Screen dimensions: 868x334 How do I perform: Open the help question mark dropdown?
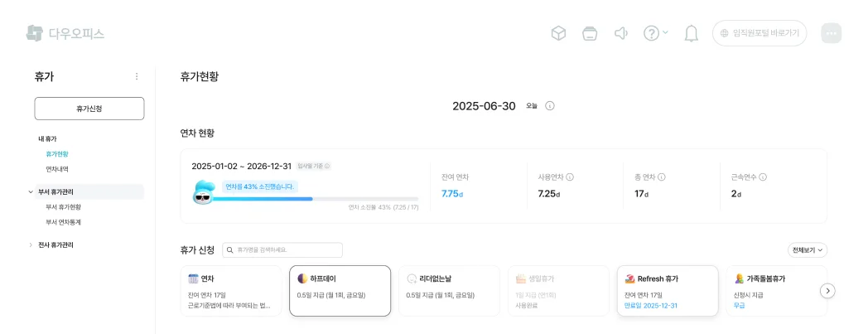point(655,33)
